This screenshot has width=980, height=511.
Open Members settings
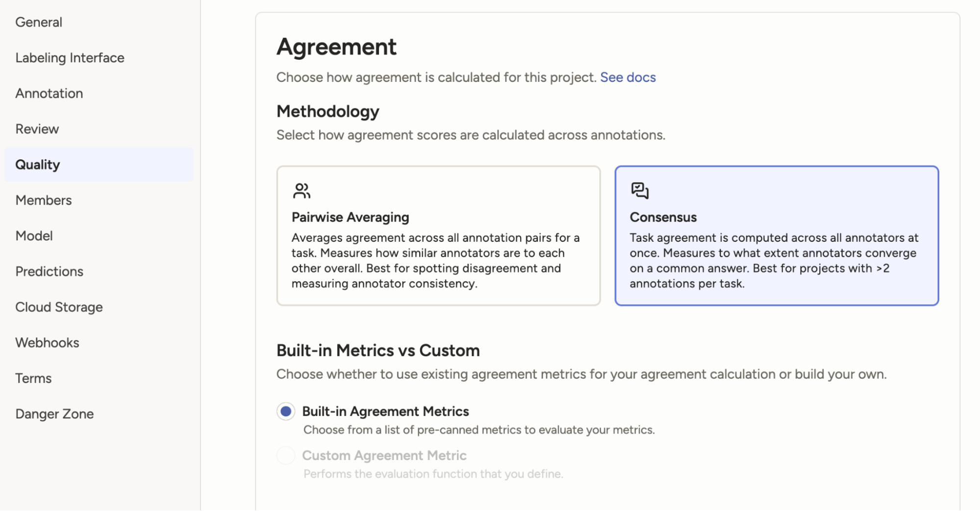tap(44, 200)
